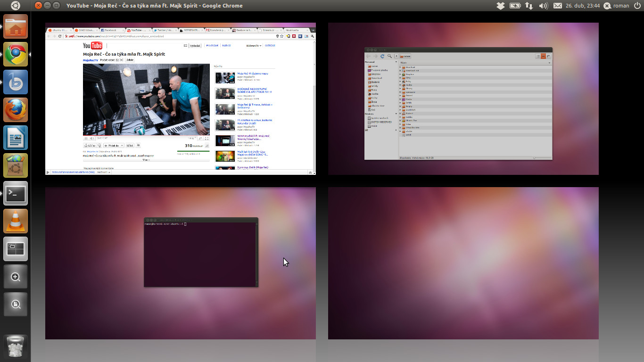Click the Terminal launcher icon
The height and width of the screenshot is (362, 644).
click(x=16, y=193)
